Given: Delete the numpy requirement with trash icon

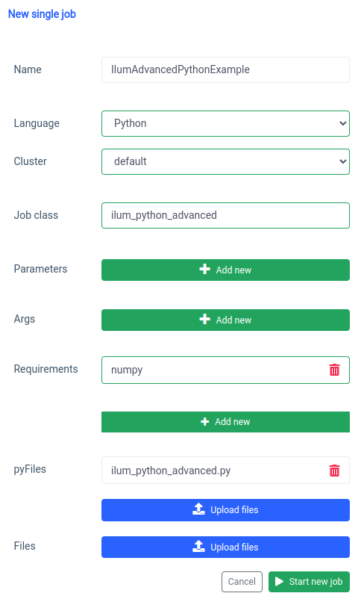Looking at the screenshot, I should [334, 370].
